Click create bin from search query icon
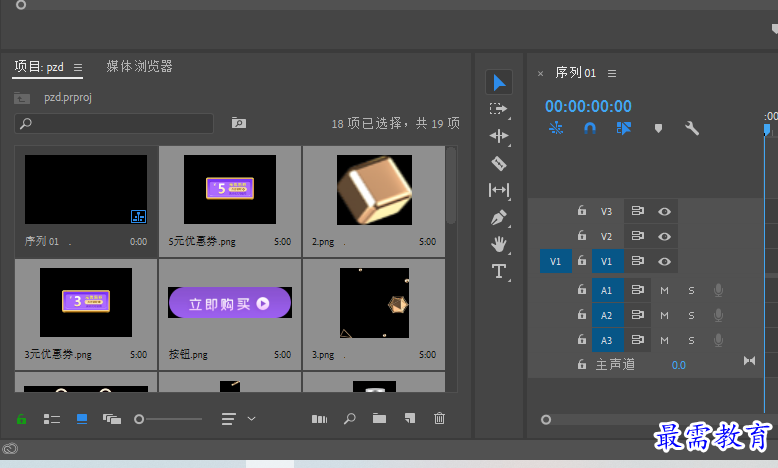Viewport: 778px width, 468px height. coord(239,123)
